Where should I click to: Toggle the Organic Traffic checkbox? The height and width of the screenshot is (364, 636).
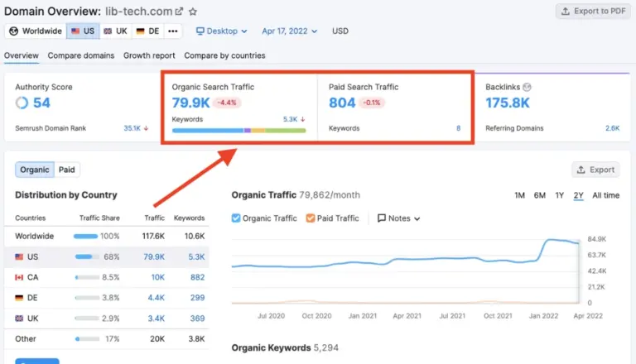236,218
